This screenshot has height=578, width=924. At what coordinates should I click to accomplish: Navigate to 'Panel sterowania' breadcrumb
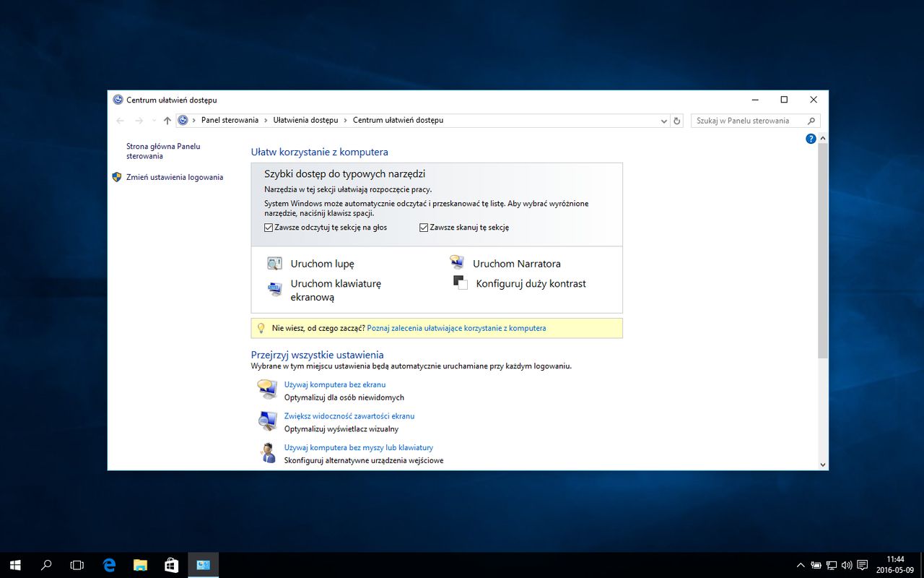point(230,121)
